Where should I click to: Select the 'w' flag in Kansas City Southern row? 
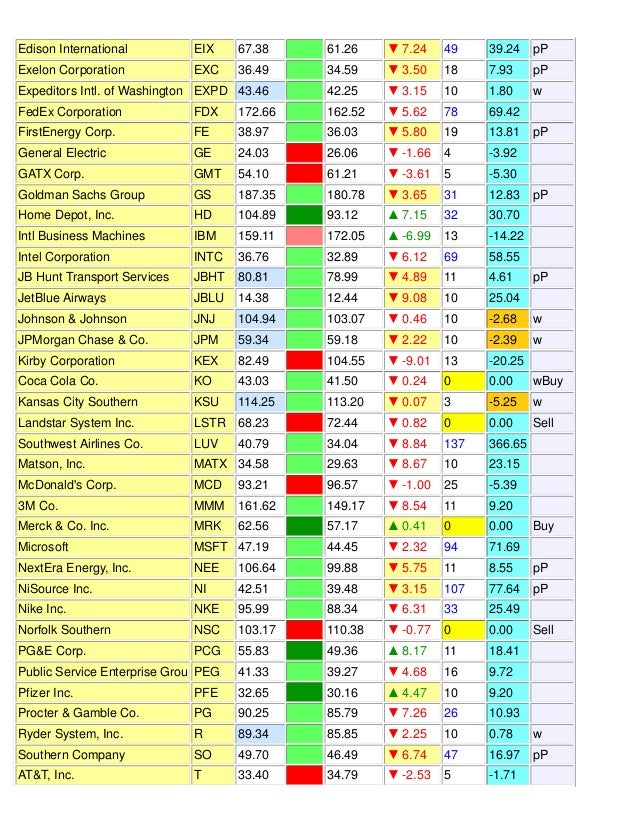pos(537,402)
